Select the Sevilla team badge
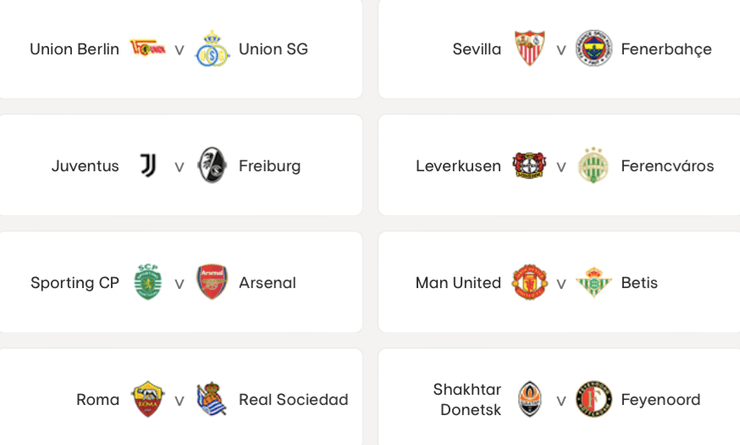 (529, 49)
